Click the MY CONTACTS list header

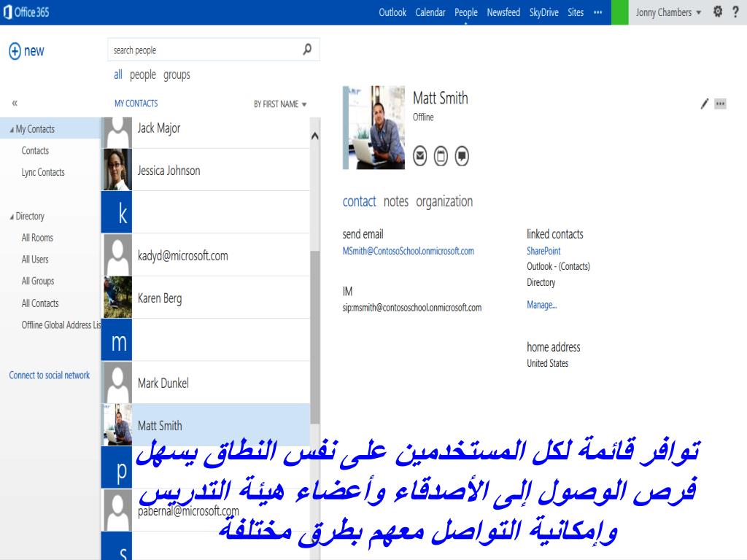pos(136,104)
